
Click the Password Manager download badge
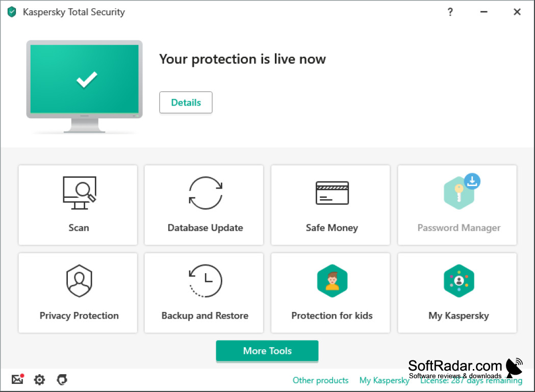(x=472, y=181)
